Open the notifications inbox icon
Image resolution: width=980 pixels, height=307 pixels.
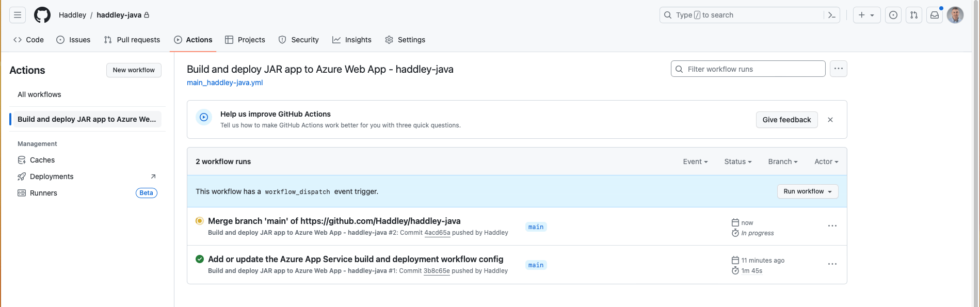[935, 15]
